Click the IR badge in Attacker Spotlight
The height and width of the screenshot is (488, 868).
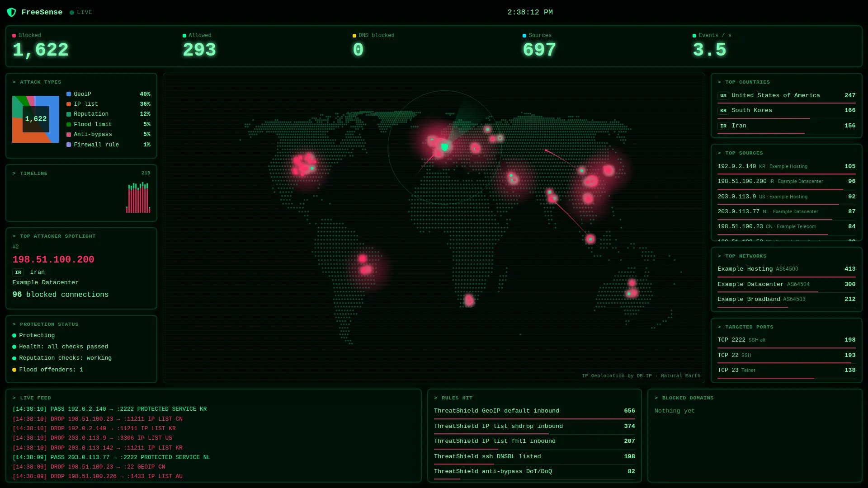tap(18, 272)
